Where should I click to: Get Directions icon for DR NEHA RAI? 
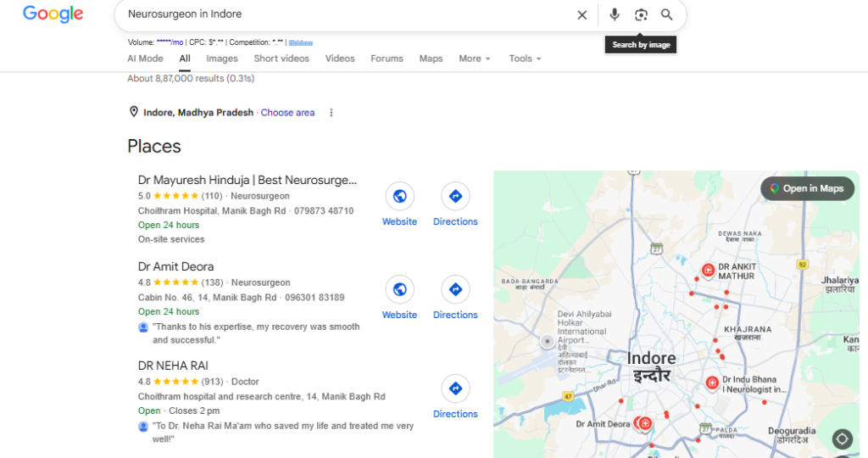[x=455, y=388]
